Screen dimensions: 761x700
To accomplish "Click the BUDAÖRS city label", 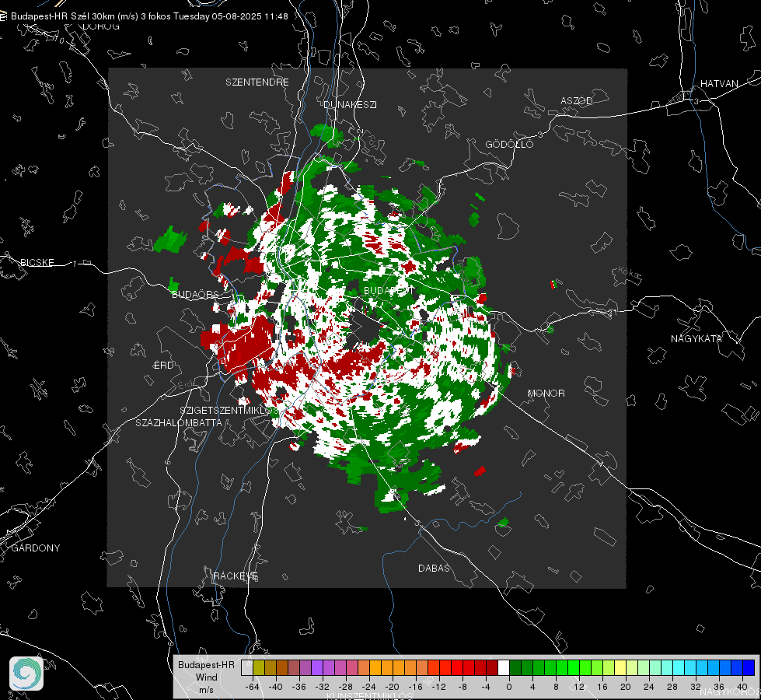I will 196,294.
